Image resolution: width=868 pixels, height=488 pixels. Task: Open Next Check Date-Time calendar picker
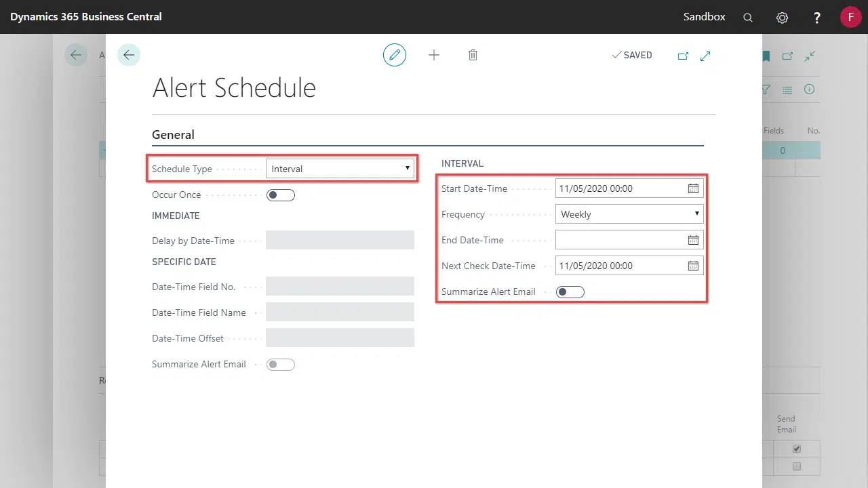click(693, 266)
